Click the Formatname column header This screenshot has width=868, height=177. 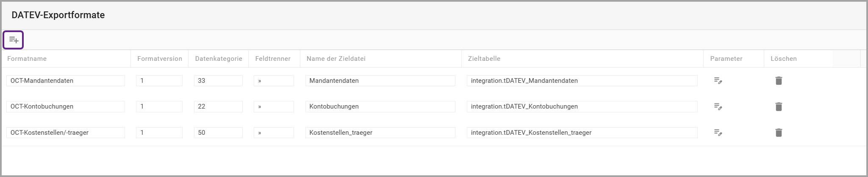[x=27, y=59]
